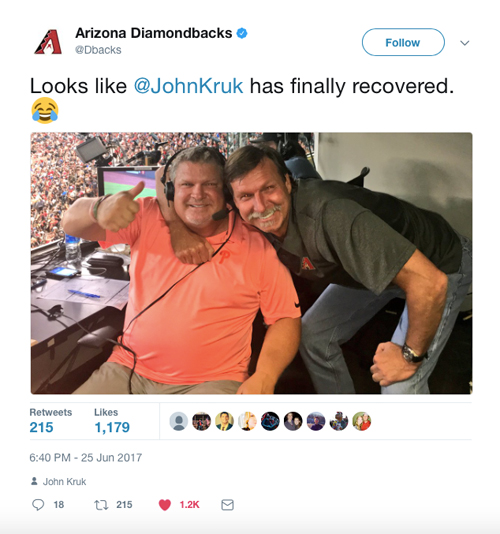Image resolution: width=500 pixels, height=534 pixels.
Task: Follow the Arizona Diamondbacks account
Action: tap(403, 42)
